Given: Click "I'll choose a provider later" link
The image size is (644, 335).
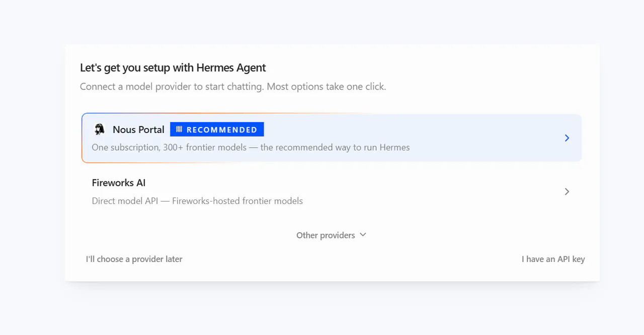Looking at the screenshot, I should (134, 259).
